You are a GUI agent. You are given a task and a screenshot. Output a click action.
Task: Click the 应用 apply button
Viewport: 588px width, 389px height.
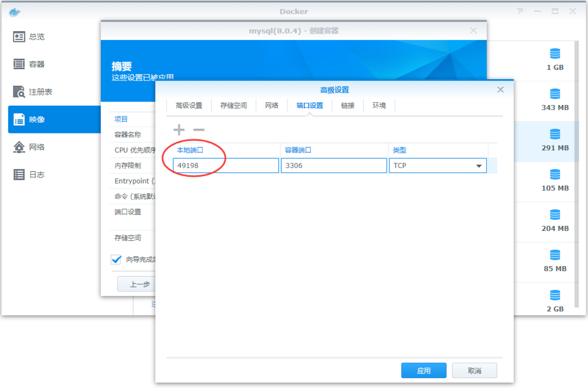pos(424,371)
